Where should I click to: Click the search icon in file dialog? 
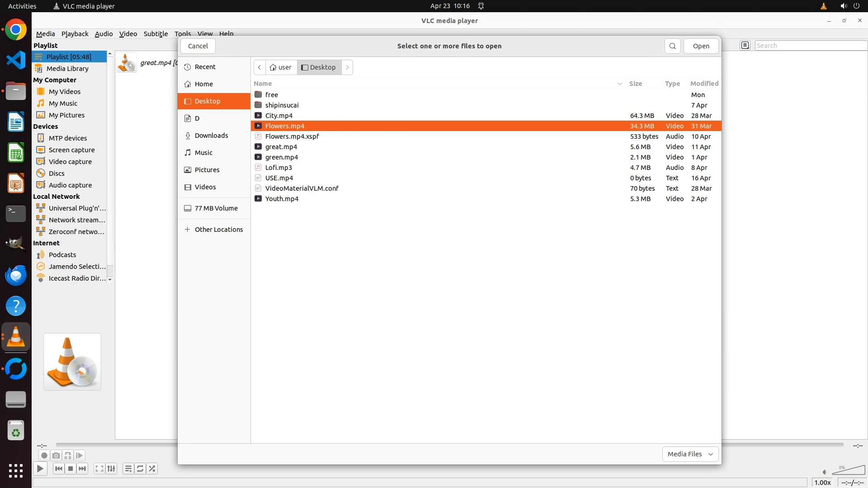point(672,46)
